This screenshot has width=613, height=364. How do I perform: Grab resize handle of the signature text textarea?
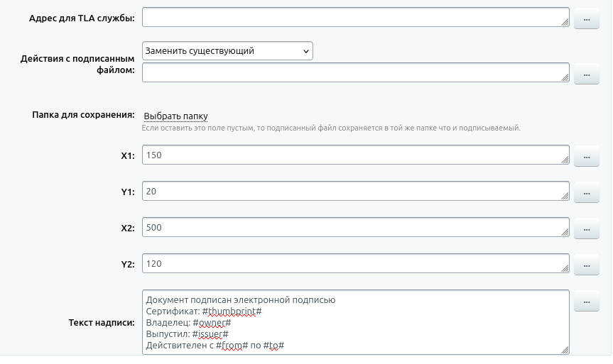pos(565,350)
